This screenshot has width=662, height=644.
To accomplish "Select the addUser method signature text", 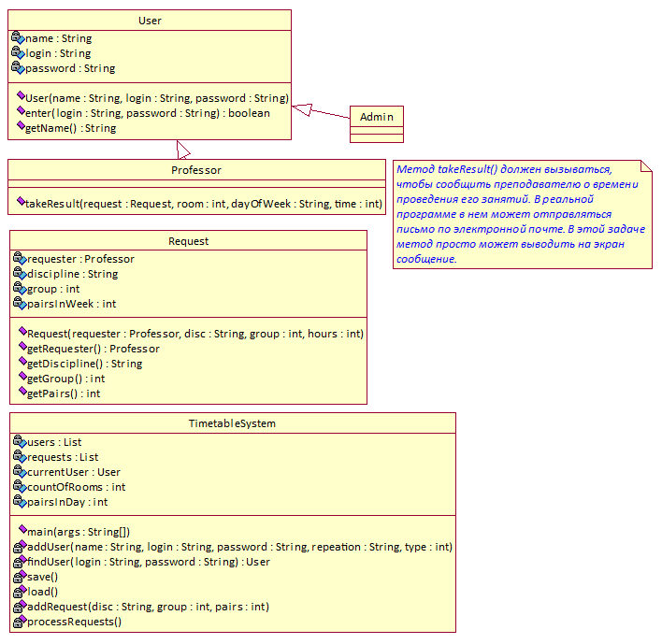I will [x=239, y=547].
